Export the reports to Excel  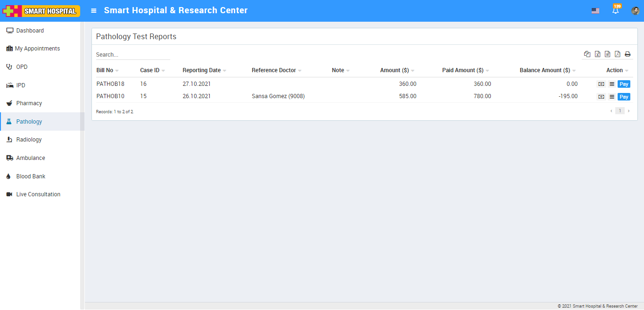click(597, 54)
